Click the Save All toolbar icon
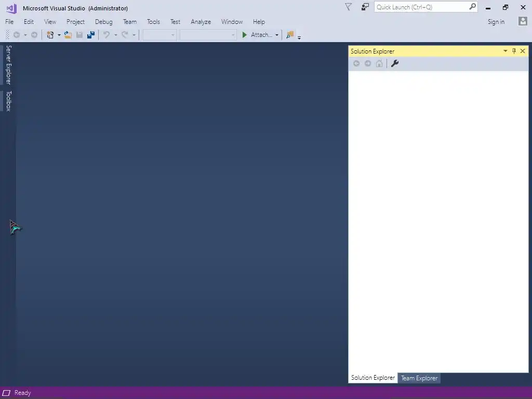The width and height of the screenshot is (532, 399). (91, 35)
